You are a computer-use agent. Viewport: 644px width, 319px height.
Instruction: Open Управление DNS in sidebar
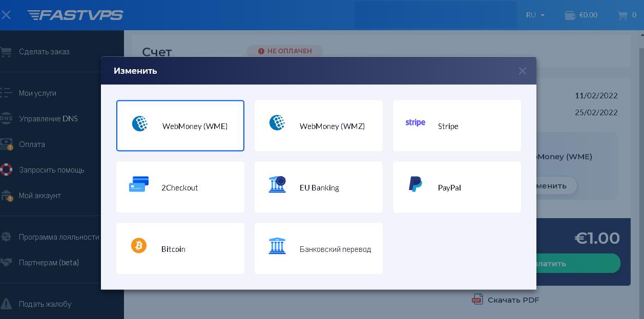tap(48, 119)
